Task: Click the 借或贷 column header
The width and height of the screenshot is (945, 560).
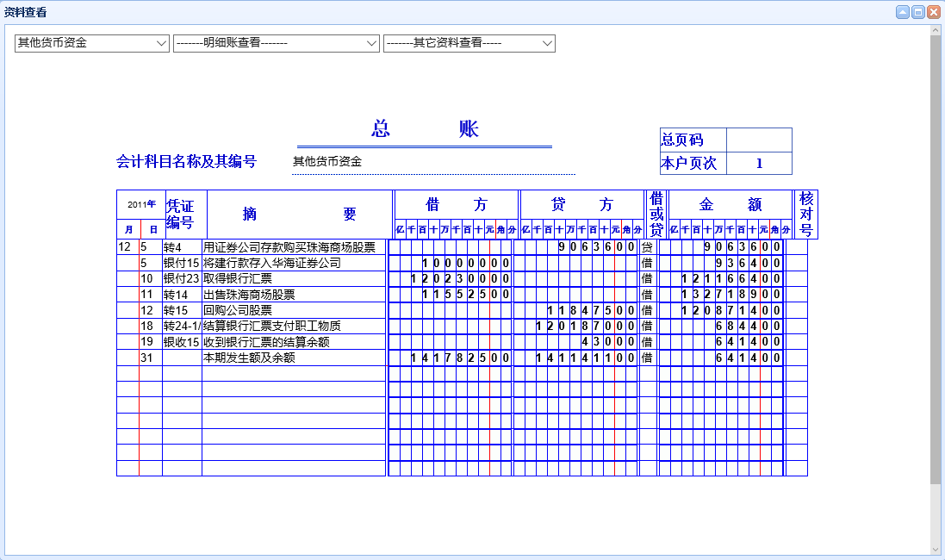Action: pyautogui.click(x=656, y=214)
